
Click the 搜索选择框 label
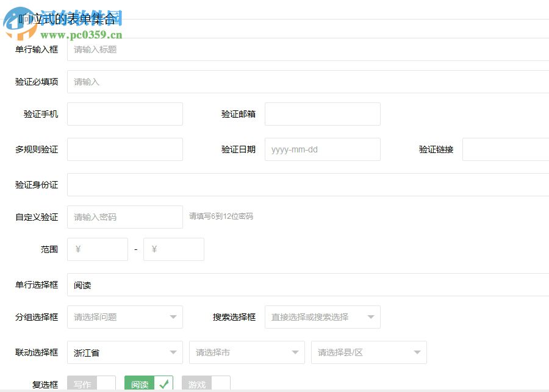pyautogui.click(x=234, y=317)
